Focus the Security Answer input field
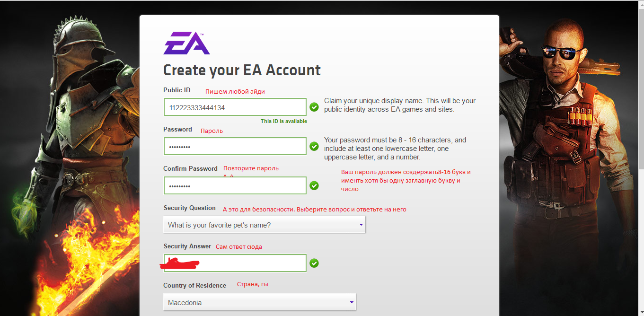644x316 pixels. pos(235,263)
